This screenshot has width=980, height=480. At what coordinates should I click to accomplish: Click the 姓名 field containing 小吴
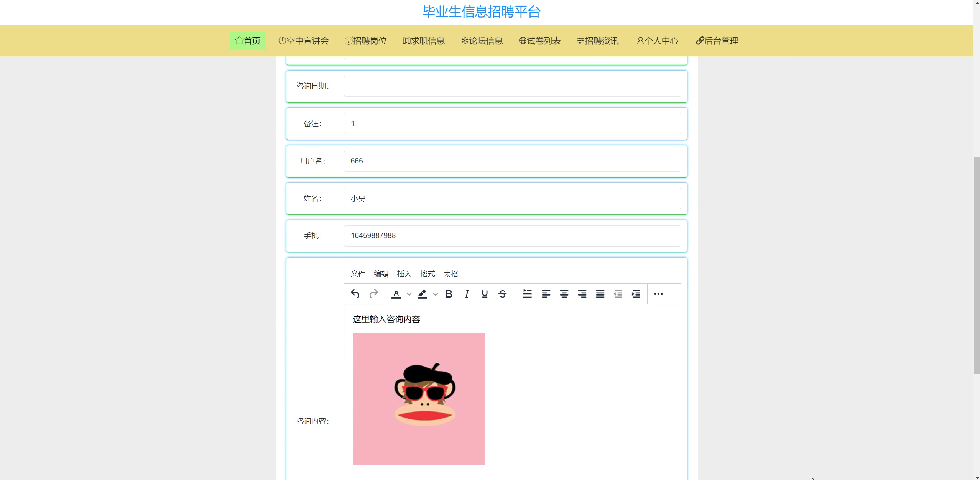[x=512, y=198]
